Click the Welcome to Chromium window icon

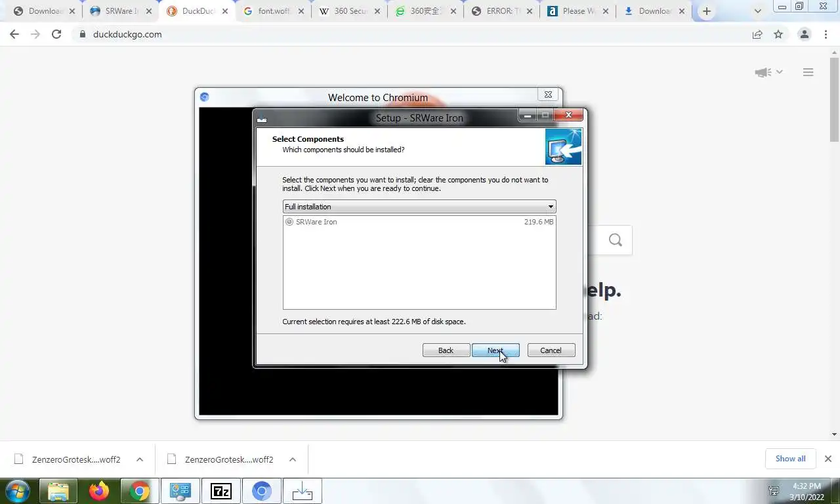[x=204, y=97]
